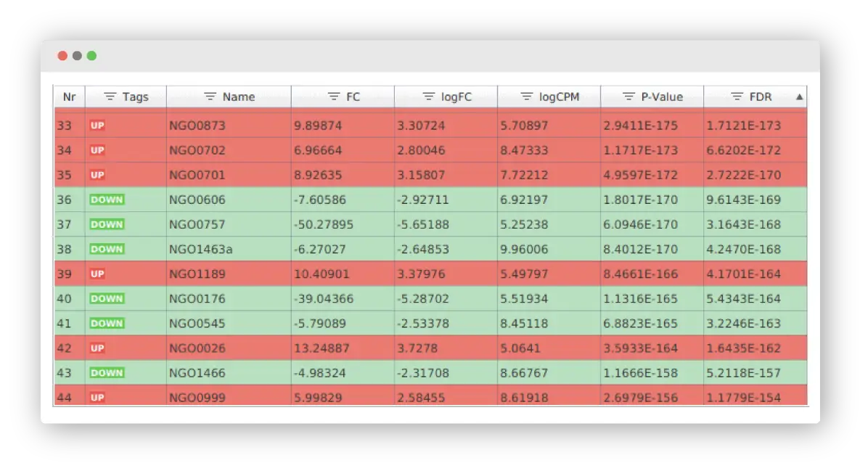Click P-Value 1.1666E-158
The height and width of the screenshot is (471, 868).
pyautogui.click(x=641, y=373)
